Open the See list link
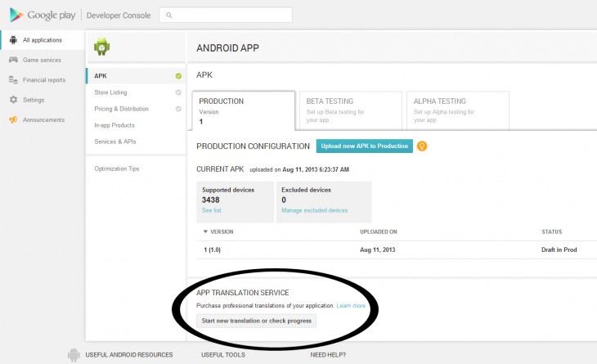The image size is (597, 364). (x=212, y=210)
